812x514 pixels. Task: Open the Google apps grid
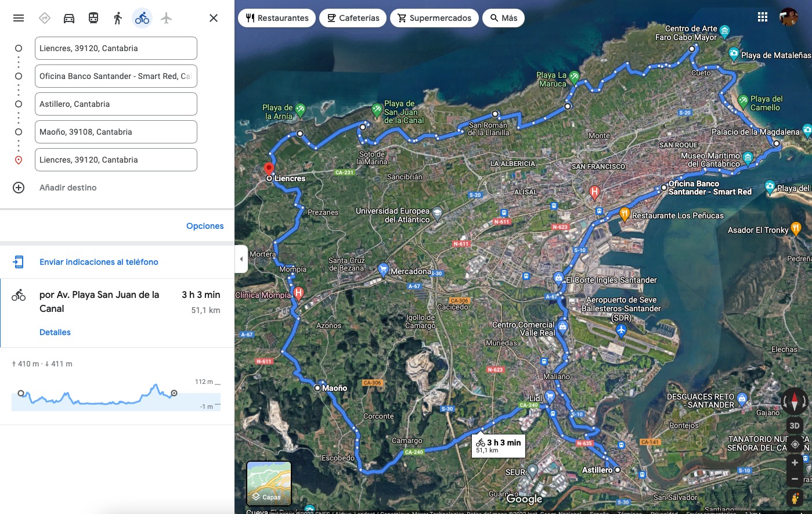[763, 17]
